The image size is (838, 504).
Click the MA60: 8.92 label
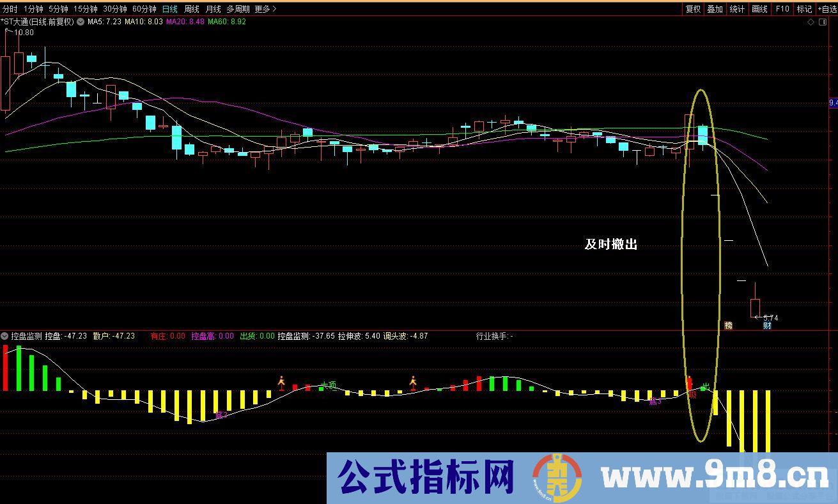click(227, 22)
